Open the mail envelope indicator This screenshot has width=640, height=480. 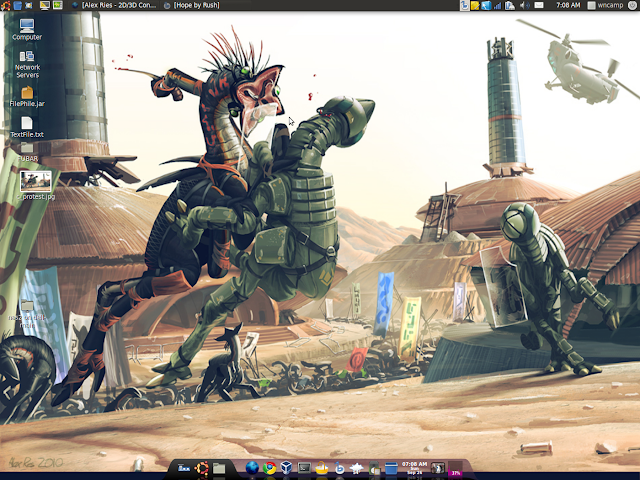[539, 5]
